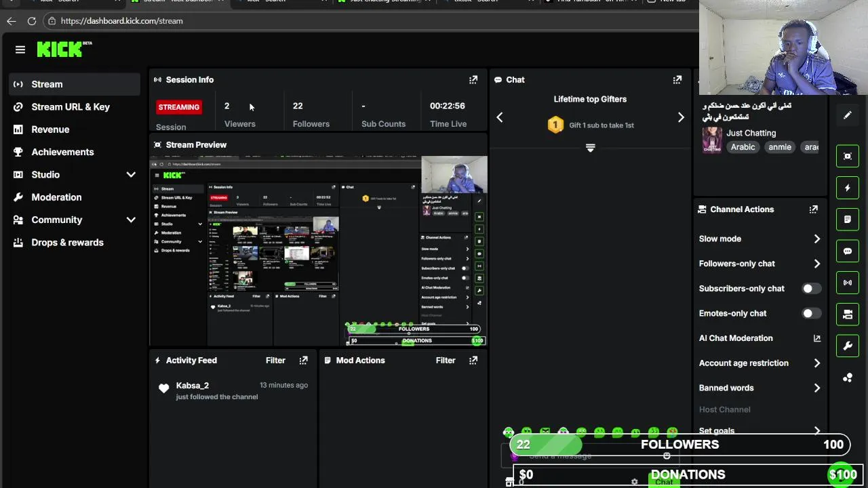Screen dimensions: 868x488
Task: Open Kabsa_2 user in Activity Feed
Action: [x=192, y=386]
